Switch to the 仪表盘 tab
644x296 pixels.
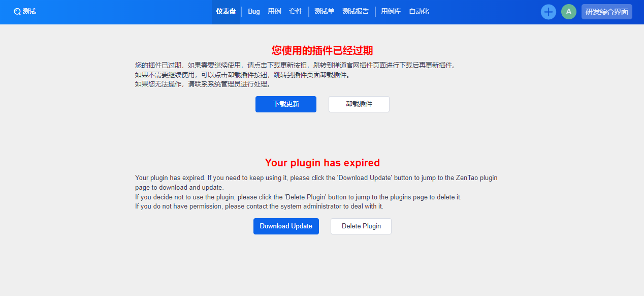226,12
